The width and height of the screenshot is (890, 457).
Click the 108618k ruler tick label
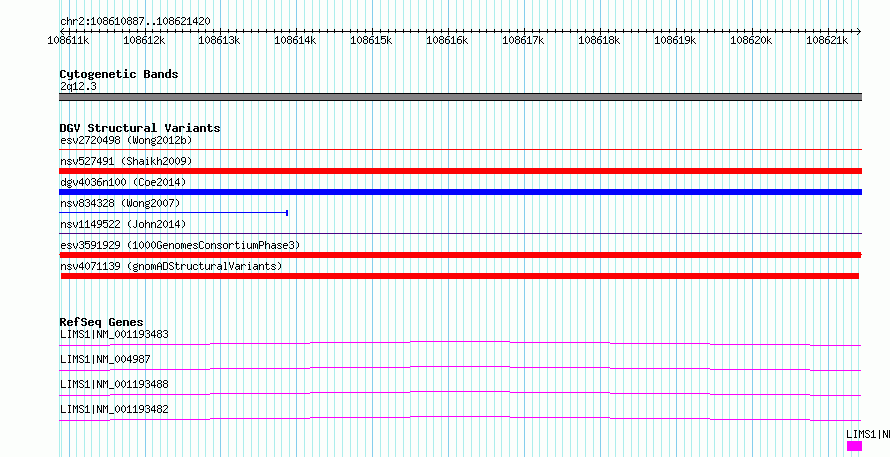(599, 40)
